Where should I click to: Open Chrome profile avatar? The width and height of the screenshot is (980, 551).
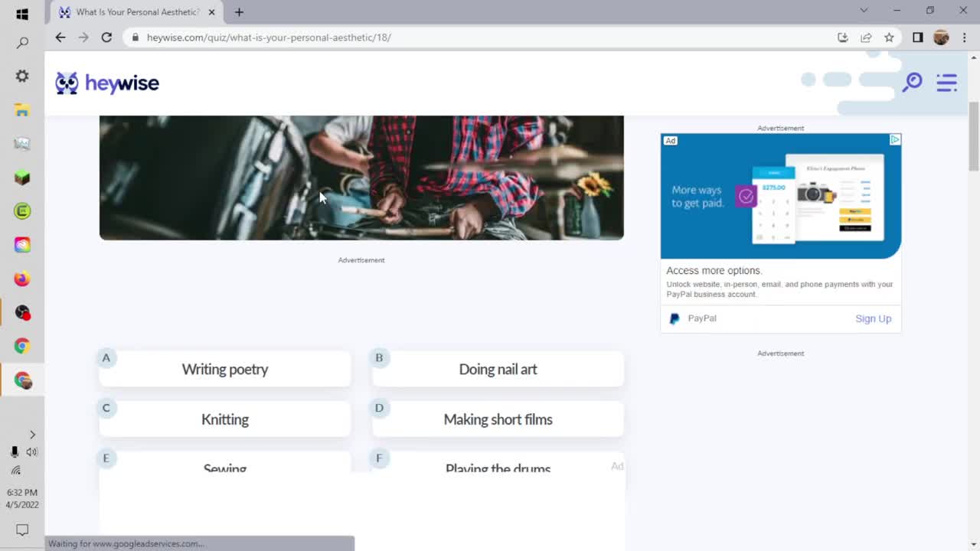tap(941, 37)
